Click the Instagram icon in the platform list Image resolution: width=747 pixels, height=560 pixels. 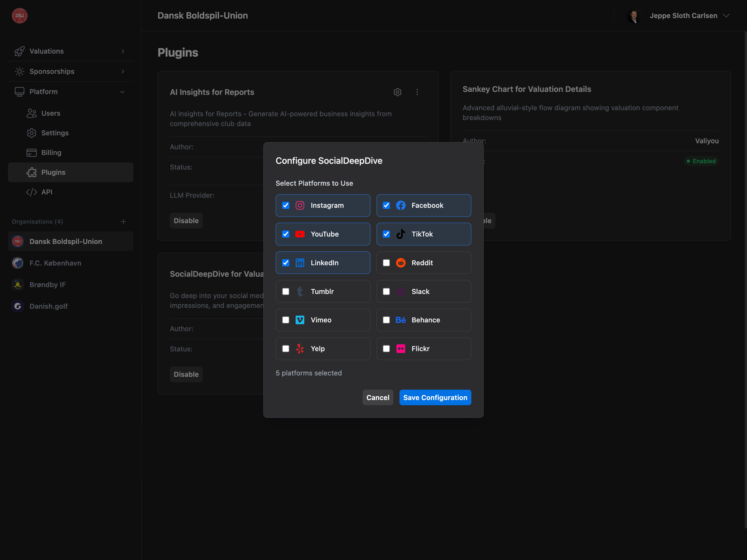pos(300,205)
